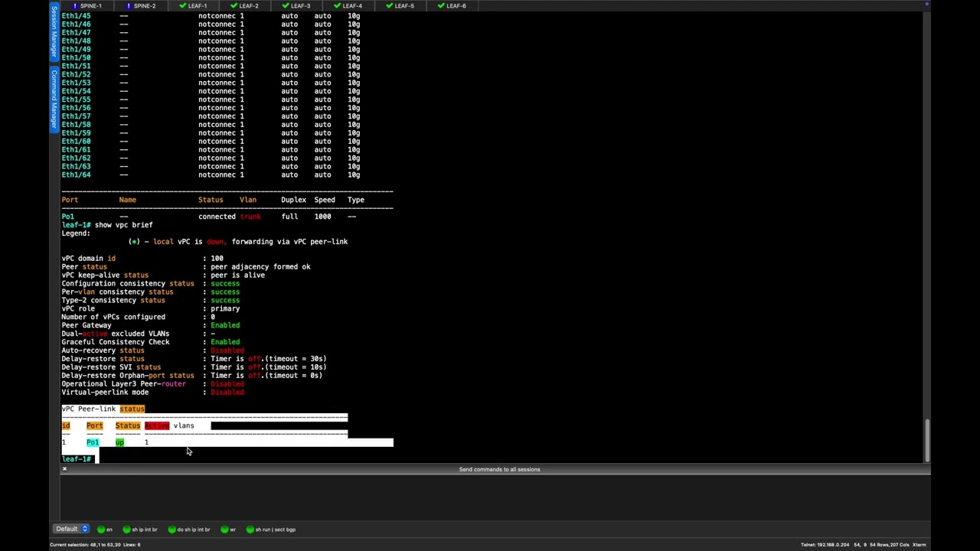
Task: Click the 'peer is alive' text
Action: (237, 275)
